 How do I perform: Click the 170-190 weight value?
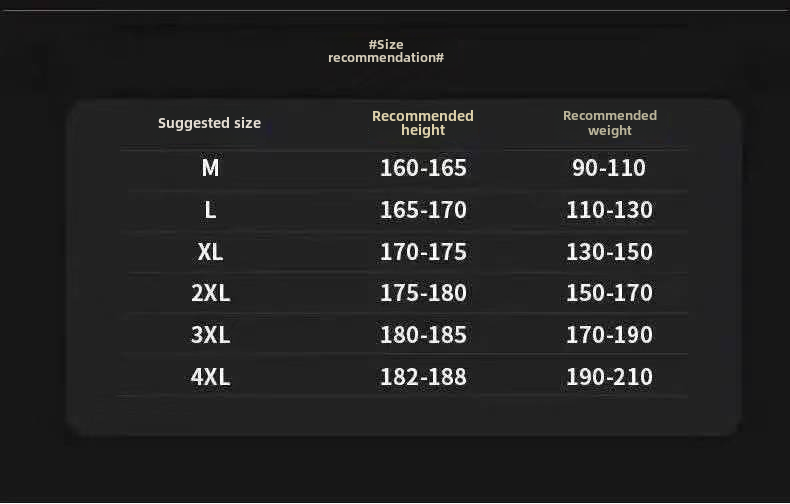coord(609,335)
